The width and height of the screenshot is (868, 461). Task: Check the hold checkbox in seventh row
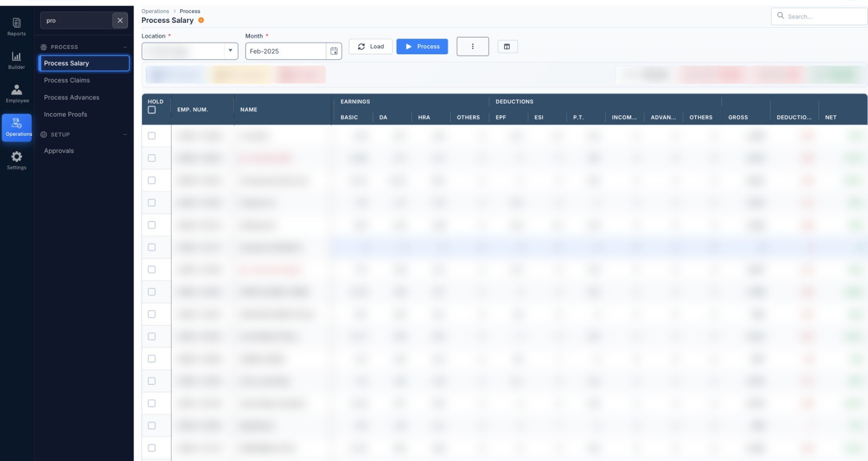point(152,269)
